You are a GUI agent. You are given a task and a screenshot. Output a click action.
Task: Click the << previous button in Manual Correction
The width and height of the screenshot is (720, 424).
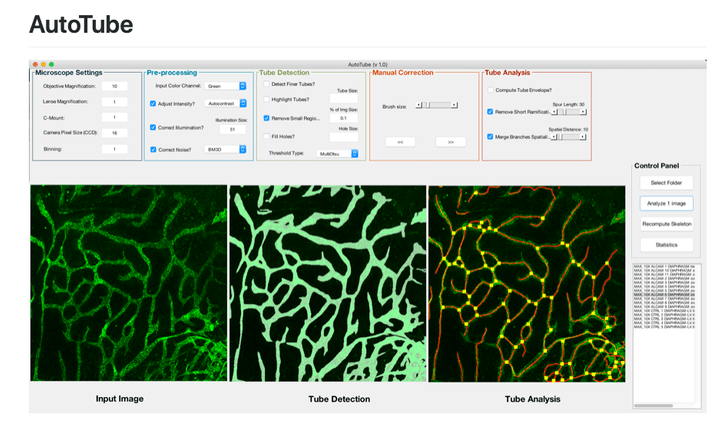click(x=400, y=142)
